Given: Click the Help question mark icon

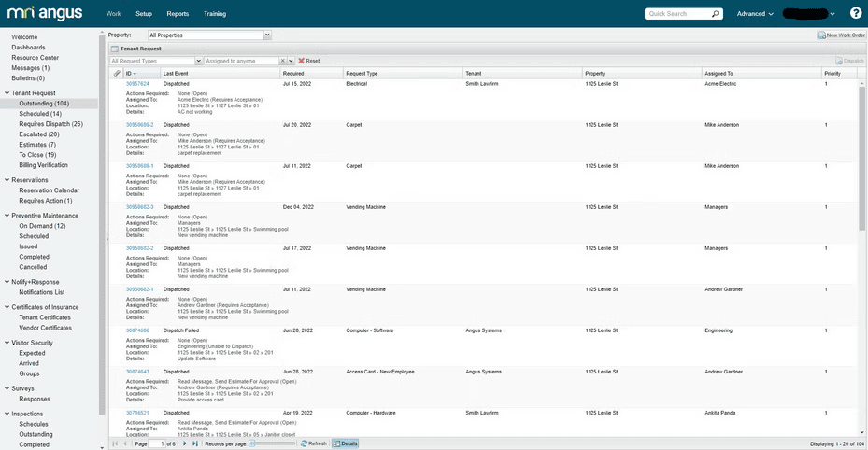Looking at the screenshot, I should click(855, 14).
